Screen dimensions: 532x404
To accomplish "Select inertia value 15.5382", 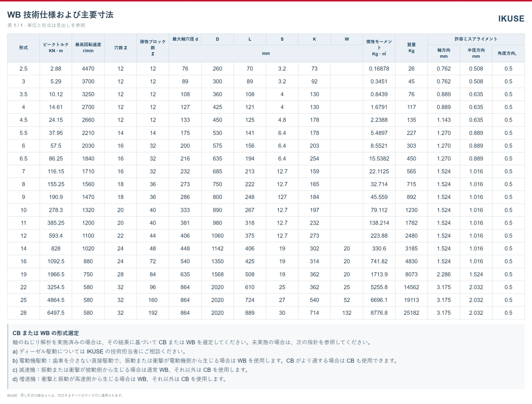I will 379,158.
